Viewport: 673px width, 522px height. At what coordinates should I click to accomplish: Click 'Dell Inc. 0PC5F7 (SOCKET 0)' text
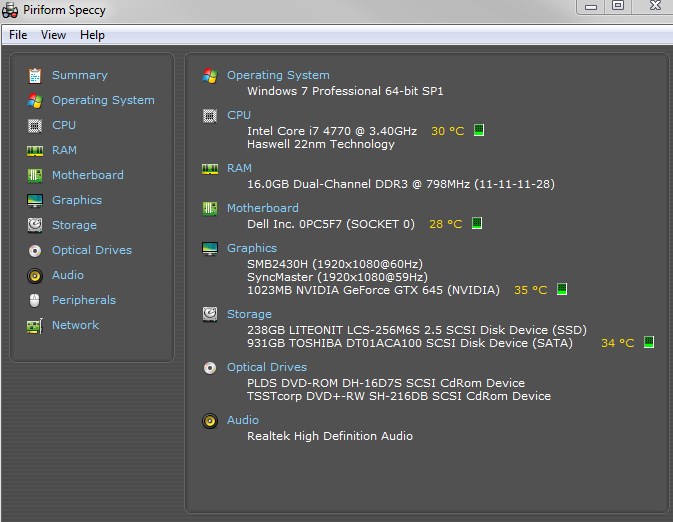(331, 224)
